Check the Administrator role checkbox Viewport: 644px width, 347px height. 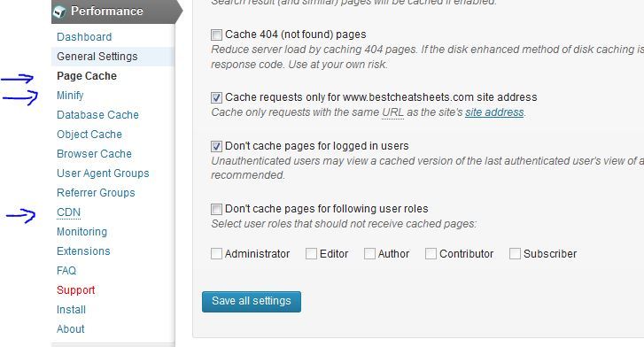pyautogui.click(x=216, y=254)
